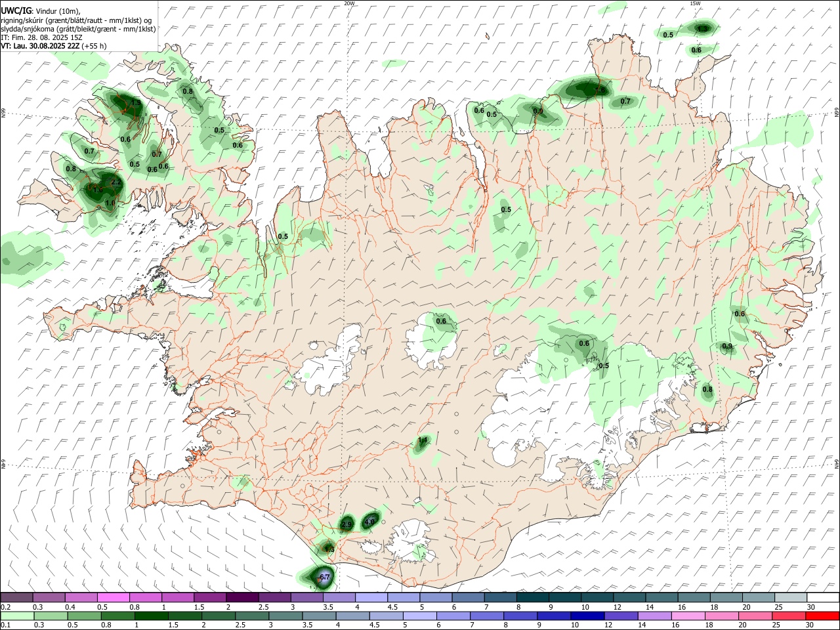Viewport: 840px width, 630px height.
Task: Pick the darkest purple 2 swatch in purple legend row
Action: tap(241, 598)
